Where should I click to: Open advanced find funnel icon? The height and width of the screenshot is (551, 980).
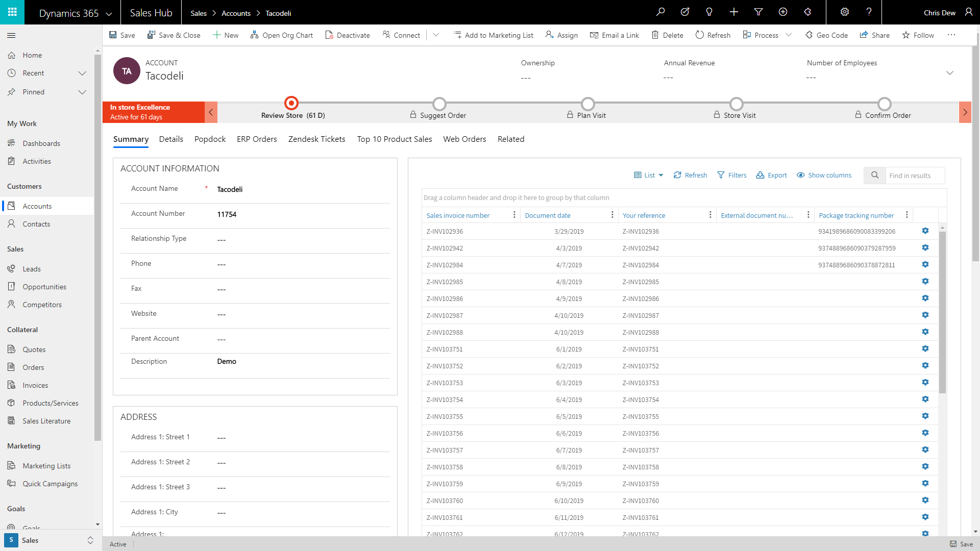click(758, 12)
